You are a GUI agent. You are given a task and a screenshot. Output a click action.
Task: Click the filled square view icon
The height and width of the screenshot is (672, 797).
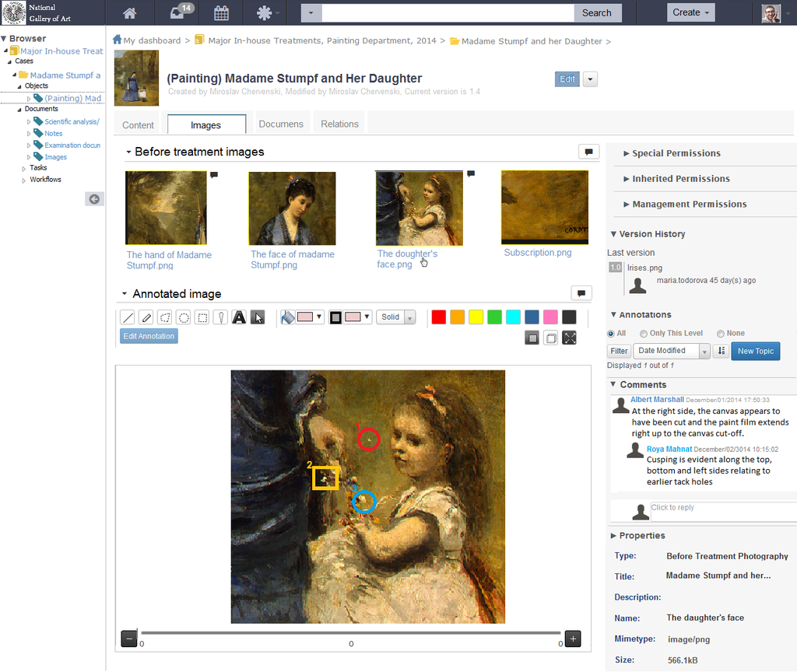[x=532, y=338]
